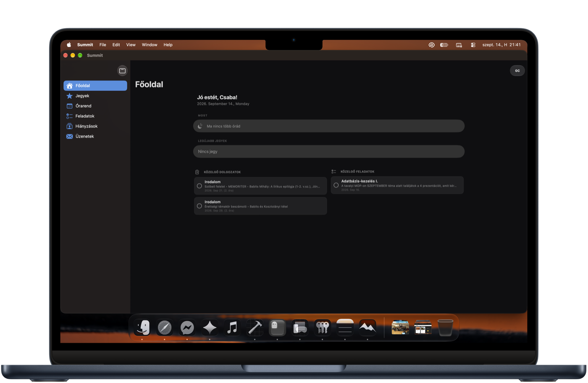Open the Nincs jegy latest grades card
The image size is (588, 383).
329,151
